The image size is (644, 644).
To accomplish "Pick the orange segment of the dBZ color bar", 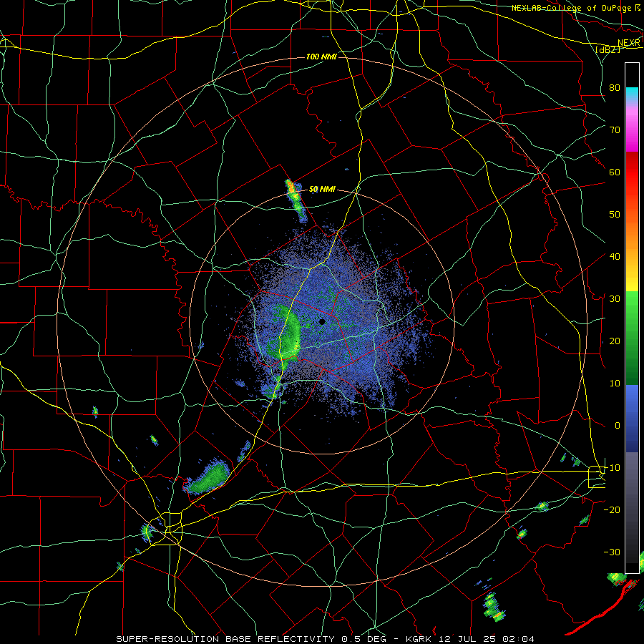I will point(632,234).
